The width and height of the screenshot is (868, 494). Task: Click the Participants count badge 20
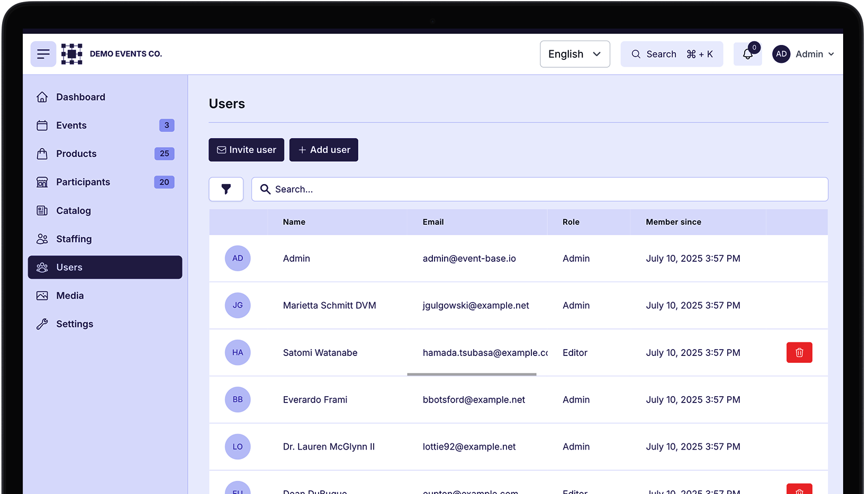coord(164,182)
